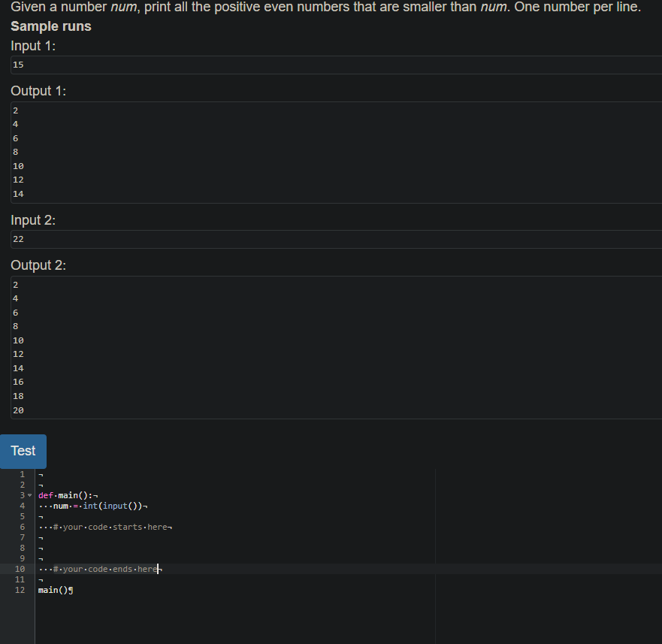Click line number 7 in the gutter

23,537
